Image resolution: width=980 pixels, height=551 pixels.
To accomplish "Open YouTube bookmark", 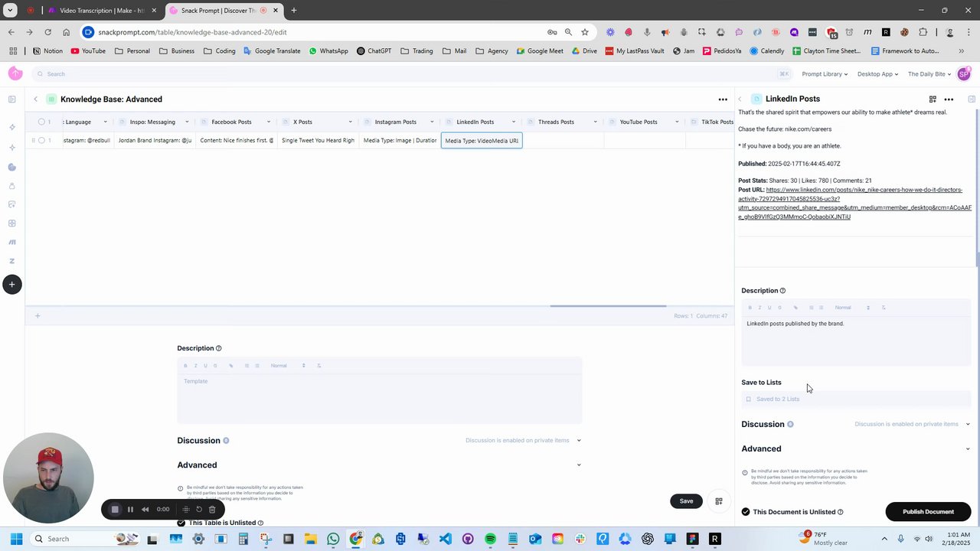I will (88, 51).
